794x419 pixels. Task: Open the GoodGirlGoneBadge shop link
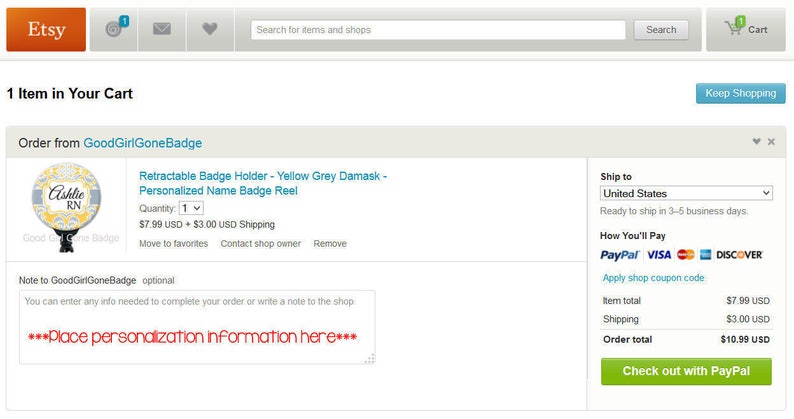[x=142, y=143]
